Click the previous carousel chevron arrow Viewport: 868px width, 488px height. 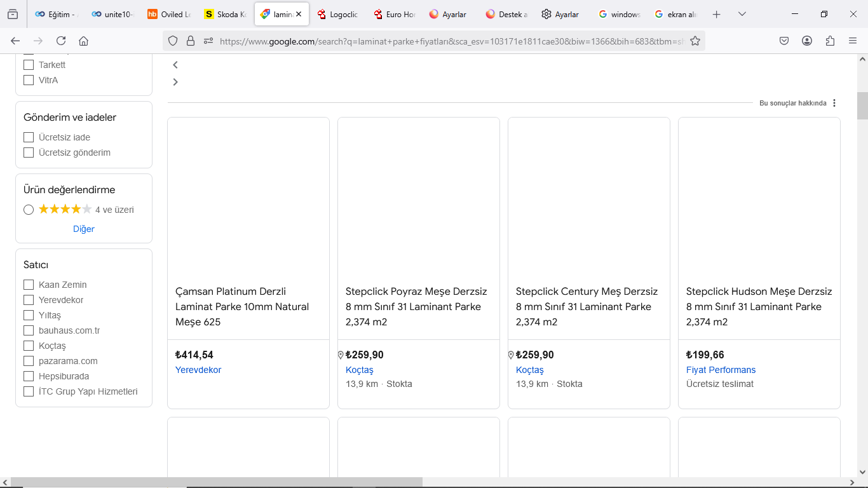click(175, 65)
